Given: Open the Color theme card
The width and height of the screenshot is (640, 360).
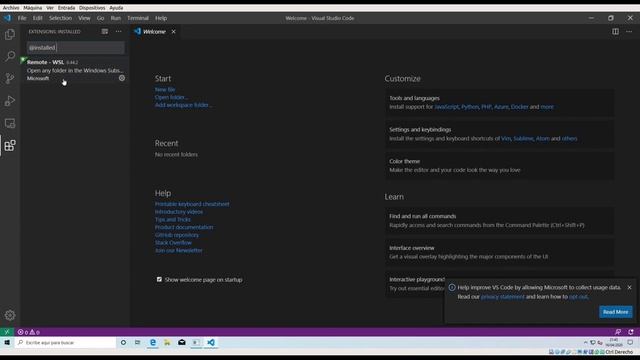Looking at the screenshot, I should point(500,166).
